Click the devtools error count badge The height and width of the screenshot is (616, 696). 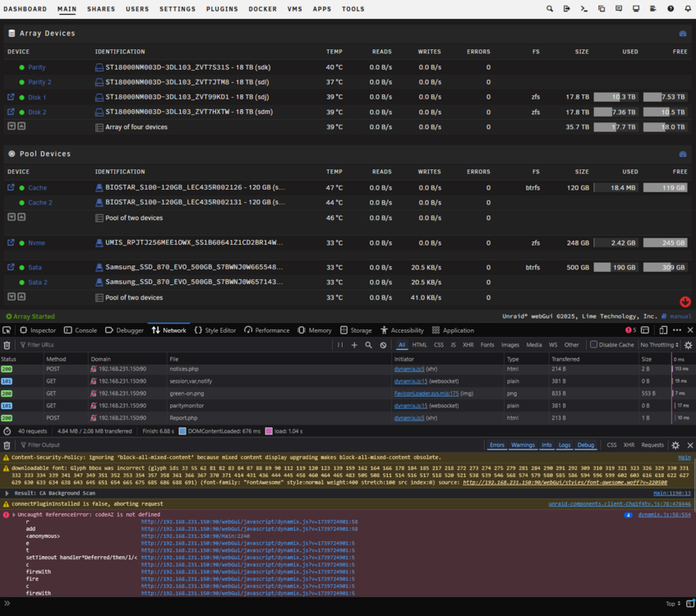pos(631,329)
